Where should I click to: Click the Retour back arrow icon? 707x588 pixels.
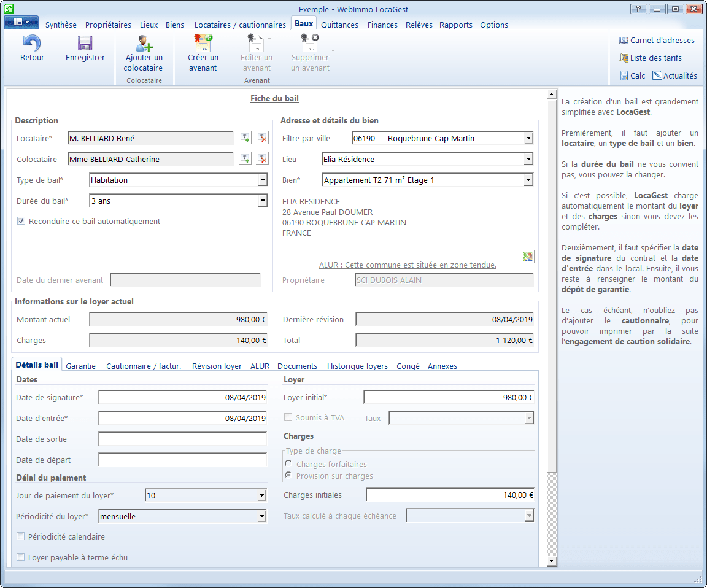point(32,44)
